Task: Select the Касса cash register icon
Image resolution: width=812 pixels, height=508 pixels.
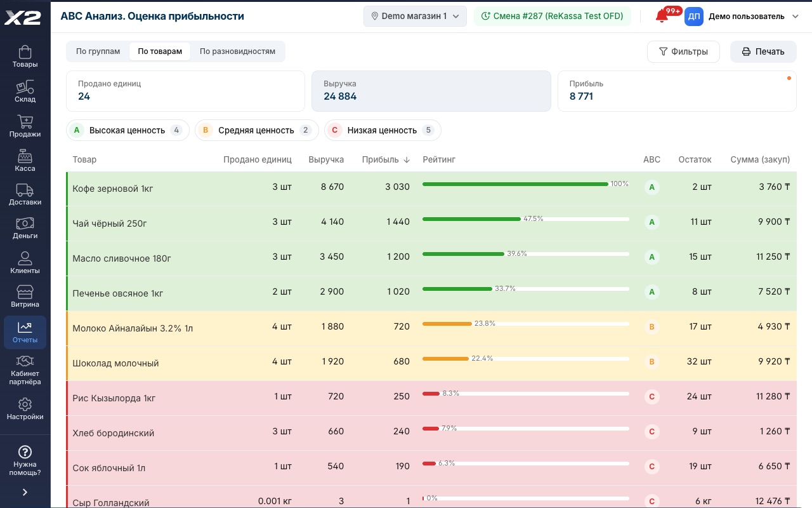Action: 25,161
